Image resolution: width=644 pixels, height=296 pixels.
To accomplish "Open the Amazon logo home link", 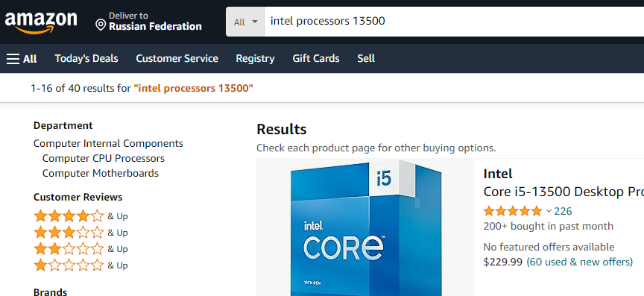I will tap(41, 22).
